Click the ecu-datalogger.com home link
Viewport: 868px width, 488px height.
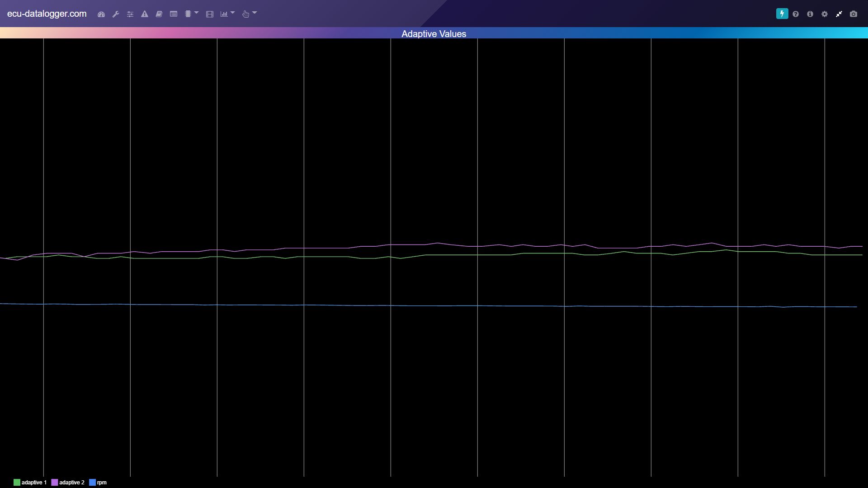[x=47, y=14]
